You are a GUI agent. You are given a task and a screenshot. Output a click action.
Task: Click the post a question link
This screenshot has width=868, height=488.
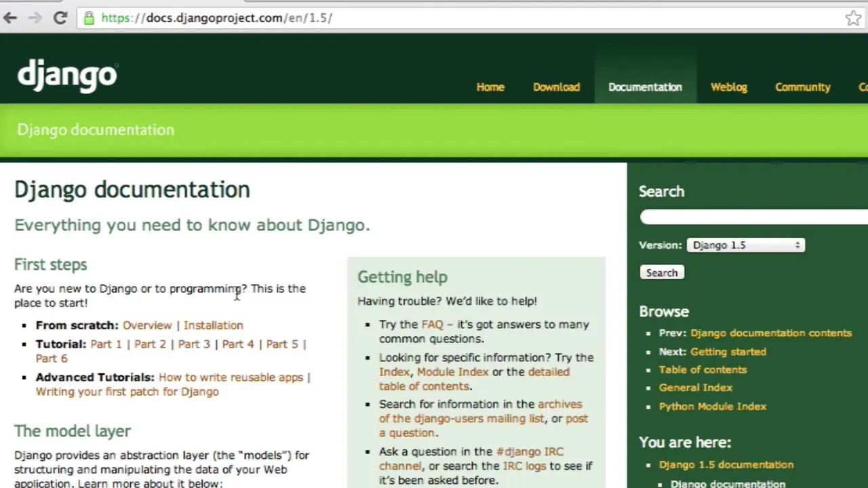point(484,426)
